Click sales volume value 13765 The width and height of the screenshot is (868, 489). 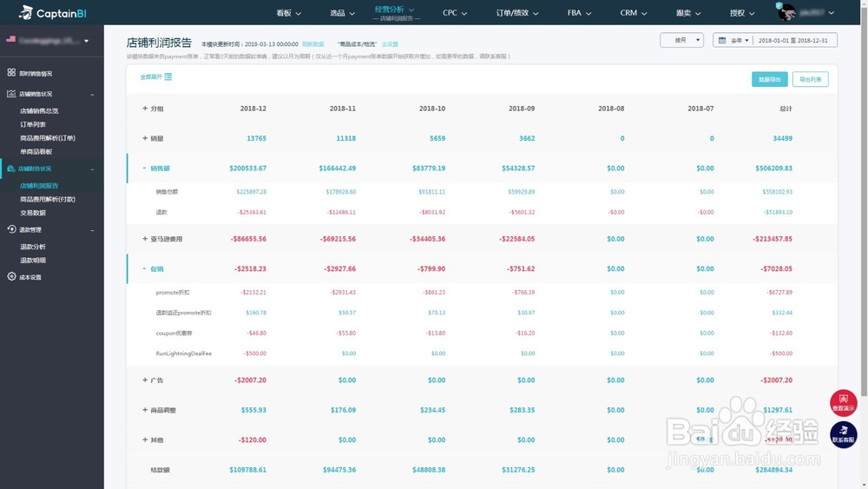pyautogui.click(x=256, y=138)
